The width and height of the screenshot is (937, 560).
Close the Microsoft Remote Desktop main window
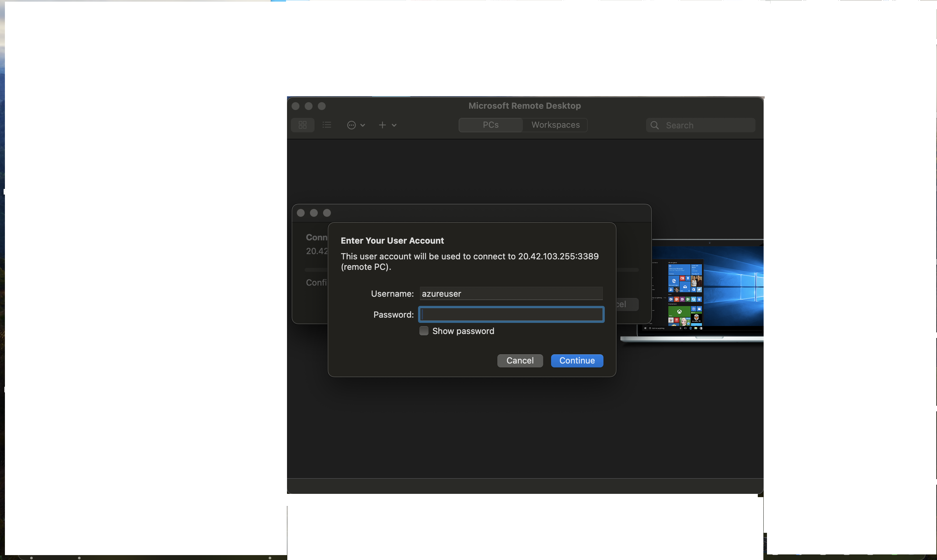tap(296, 106)
